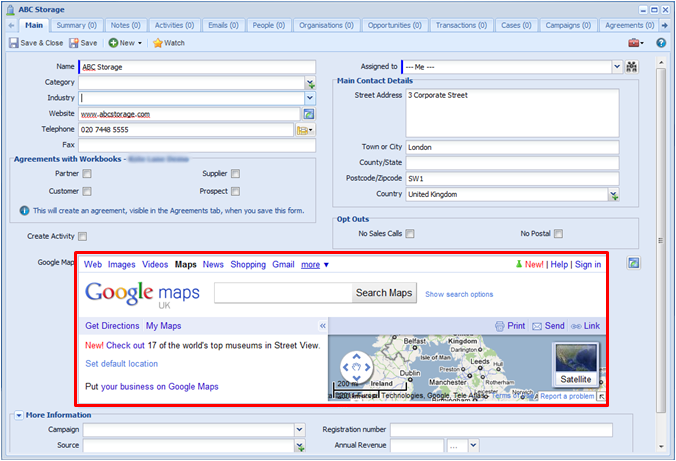Open the Cases (0) tab
676x461 pixels.
pyautogui.click(x=516, y=25)
